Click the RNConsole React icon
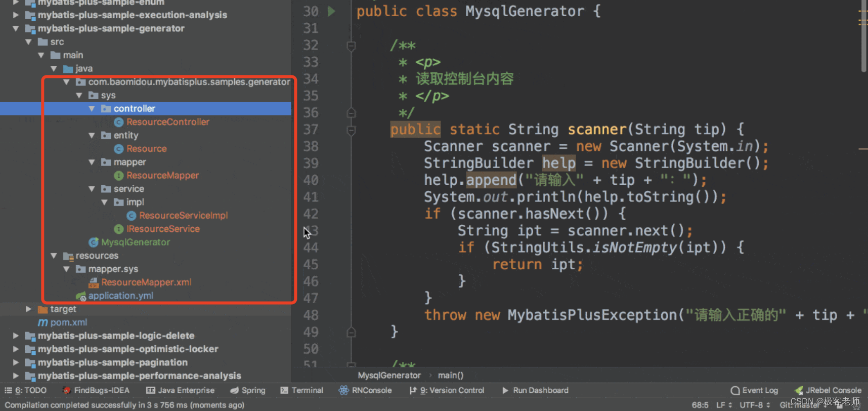 pyautogui.click(x=343, y=390)
